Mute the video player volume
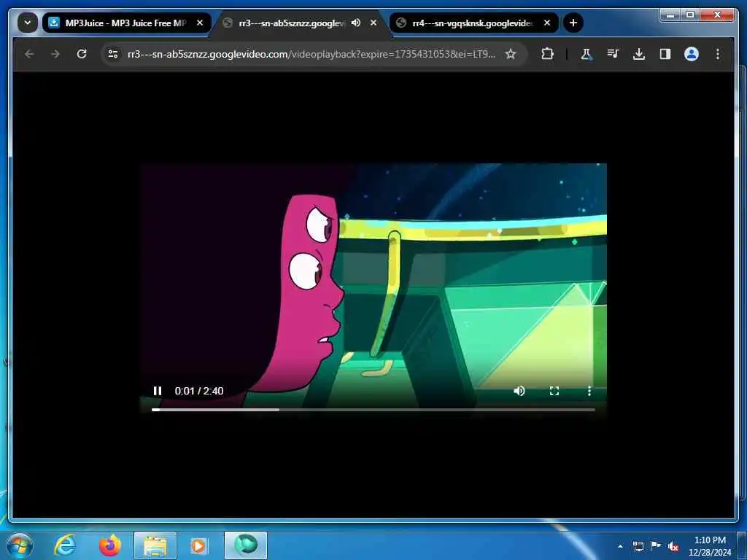 coord(519,391)
